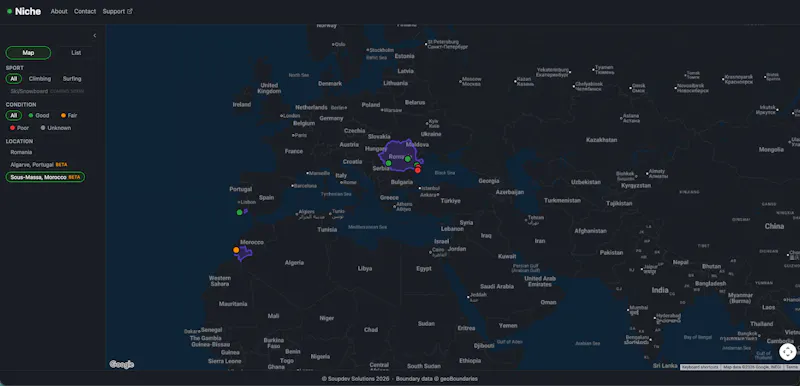Select the Romania location
Viewport: 800px width, 386px height.
[21, 152]
